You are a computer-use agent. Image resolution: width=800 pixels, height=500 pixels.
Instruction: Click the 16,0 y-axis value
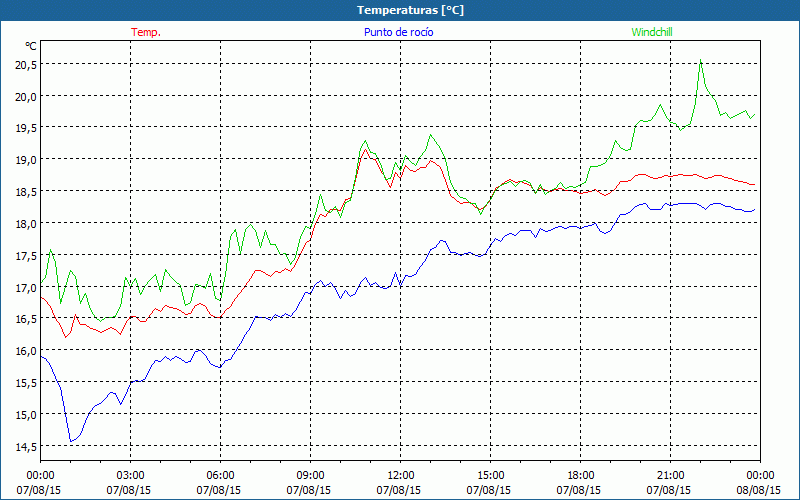(26, 351)
